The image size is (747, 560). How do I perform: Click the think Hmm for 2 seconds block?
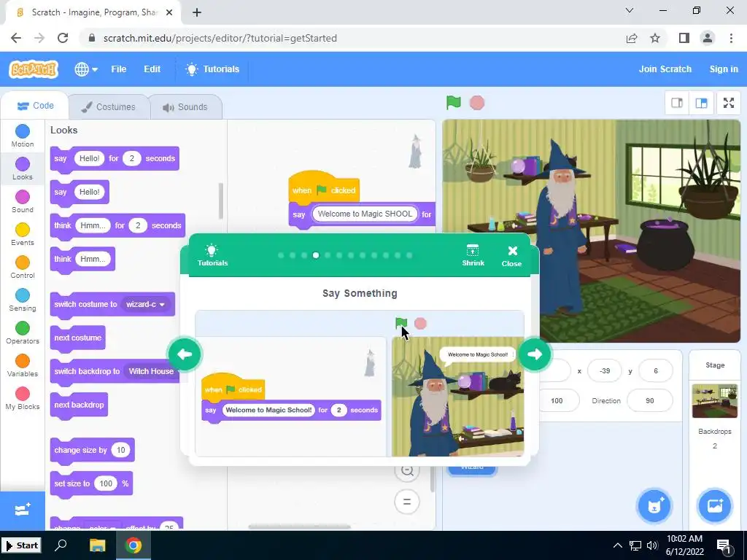coord(117,226)
